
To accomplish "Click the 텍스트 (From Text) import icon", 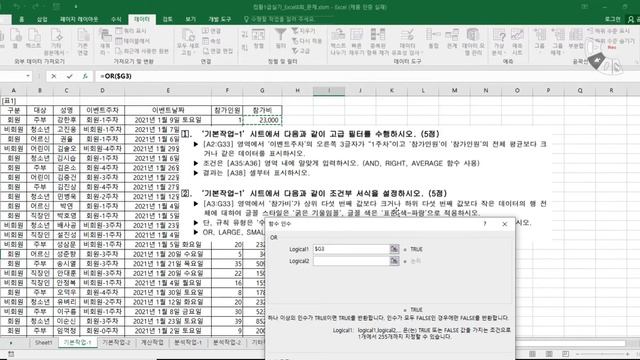I will 33,39.
